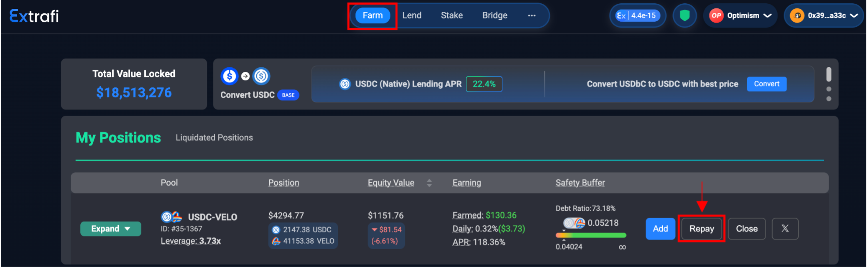The height and width of the screenshot is (270, 868).
Task: Click the Leverage: 3.73x label
Action: tap(191, 241)
